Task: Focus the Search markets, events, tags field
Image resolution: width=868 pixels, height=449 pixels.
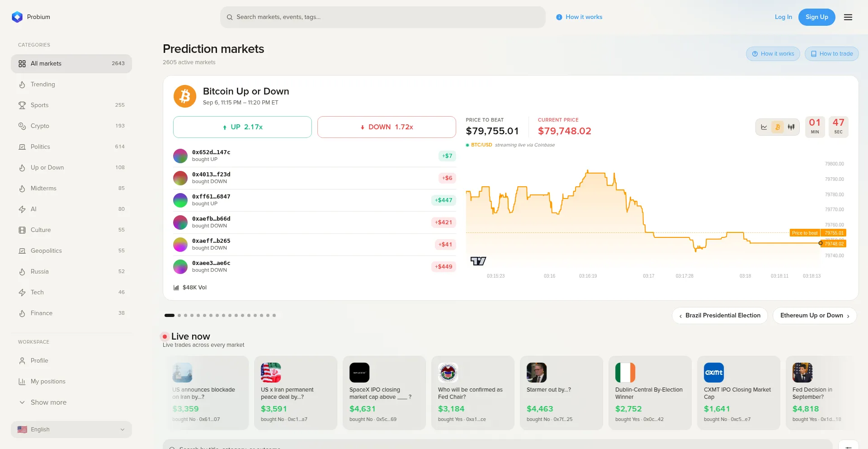Action: click(383, 17)
